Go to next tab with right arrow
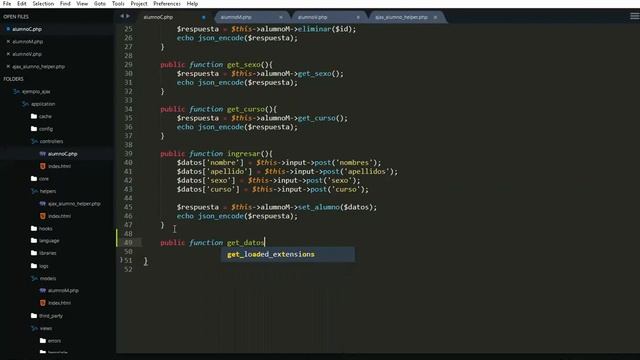This screenshot has width=640, height=360. tap(128, 16)
